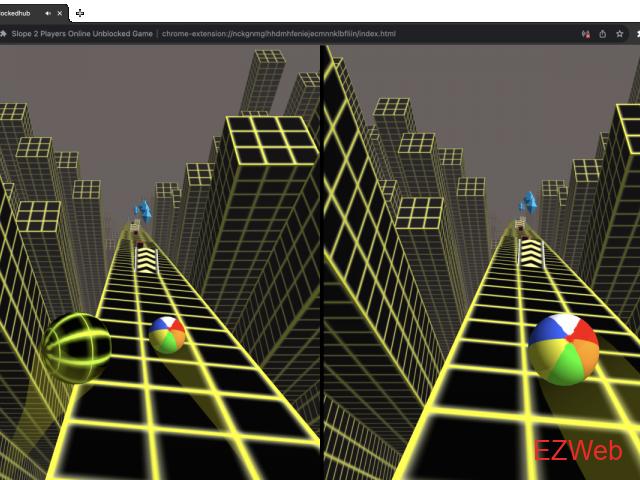This screenshot has height=480, width=640.
Task: Bookmark this page with the star icon
Action: (x=619, y=33)
